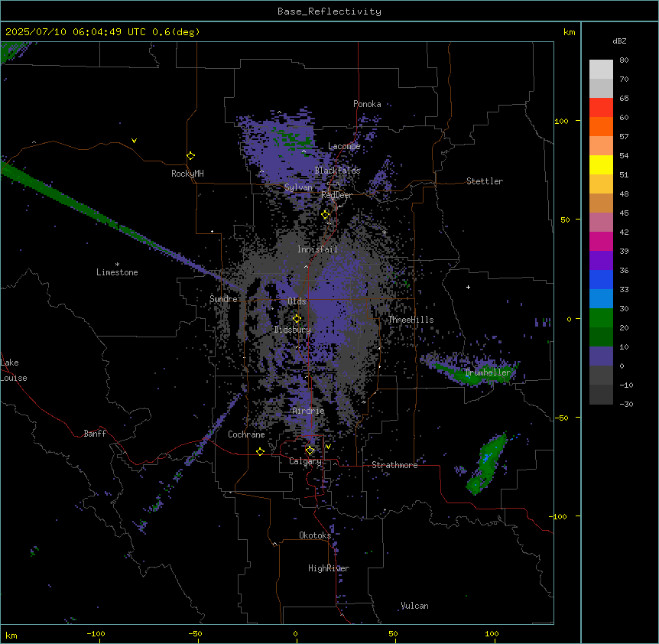Click the yellow diamond marker between Olds and Didsbury
The image size is (659, 644).
(297, 318)
